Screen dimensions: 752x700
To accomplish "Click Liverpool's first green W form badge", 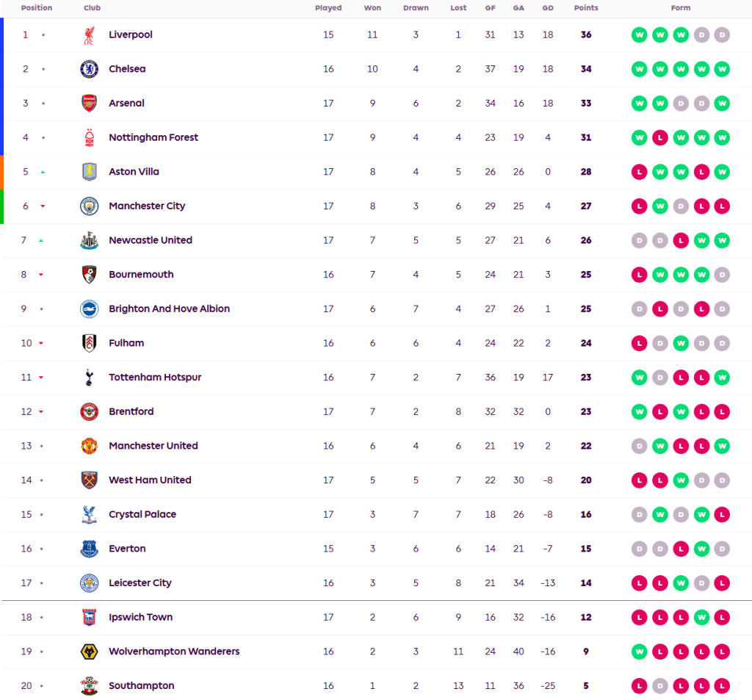I will point(639,35).
